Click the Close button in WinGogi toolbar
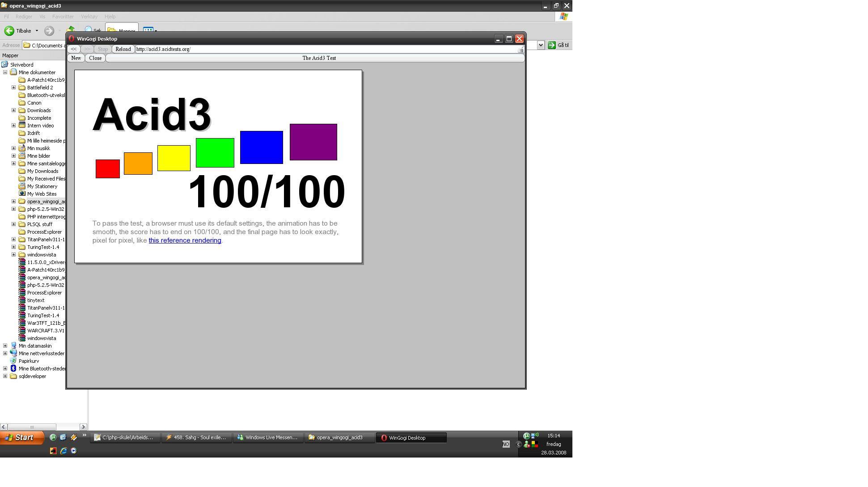The width and height of the screenshot is (868, 487). point(95,58)
